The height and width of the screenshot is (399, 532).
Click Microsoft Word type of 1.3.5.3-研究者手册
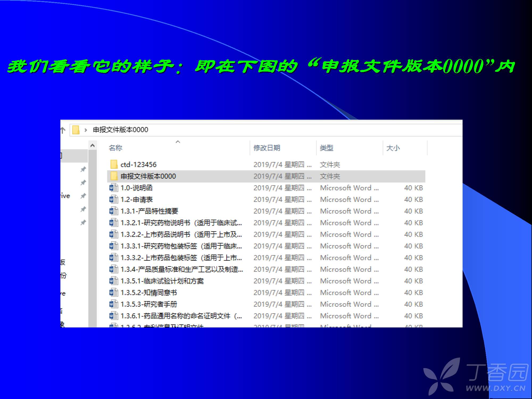tap(349, 304)
